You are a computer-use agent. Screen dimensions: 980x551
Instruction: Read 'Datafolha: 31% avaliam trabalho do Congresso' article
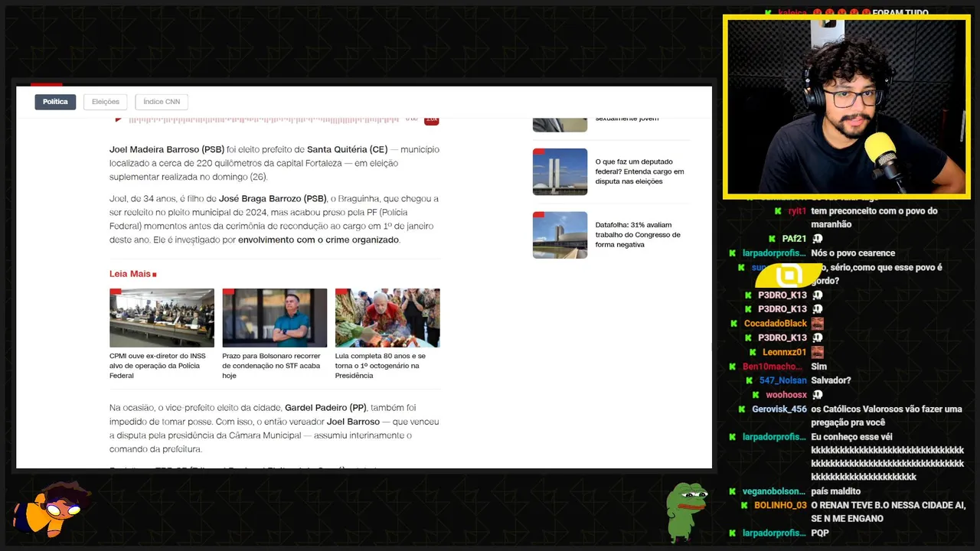[638, 235]
